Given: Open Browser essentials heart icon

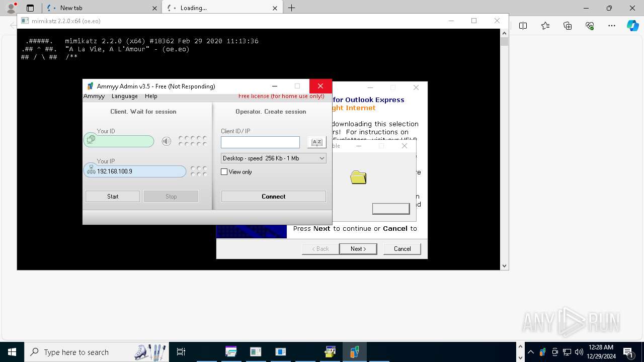Looking at the screenshot, I should (x=590, y=26).
